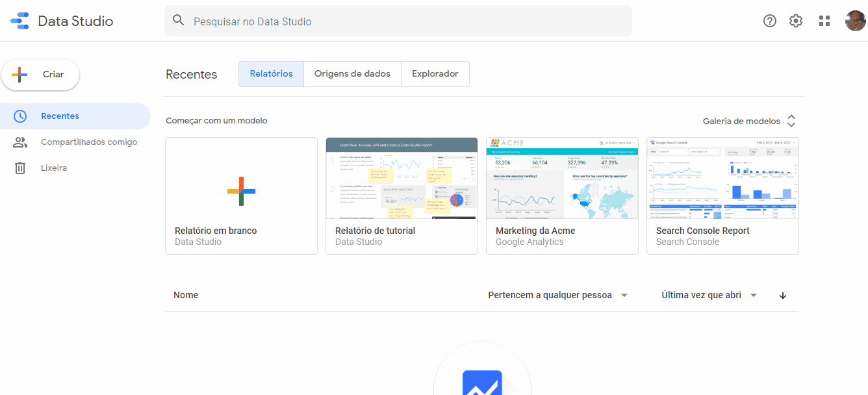Screen dimensions: 868x395
Task: Open the Marketing da Acme template
Action: [x=562, y=195]
